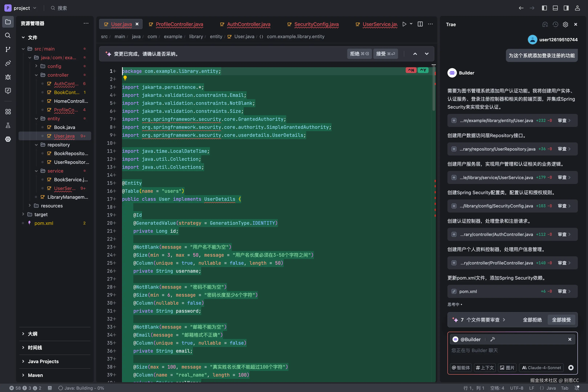Screen dimensions: 588x392
Task: Open the Extensions icon in activity bar
Action: pyautogui.click(x=8, y=112)
